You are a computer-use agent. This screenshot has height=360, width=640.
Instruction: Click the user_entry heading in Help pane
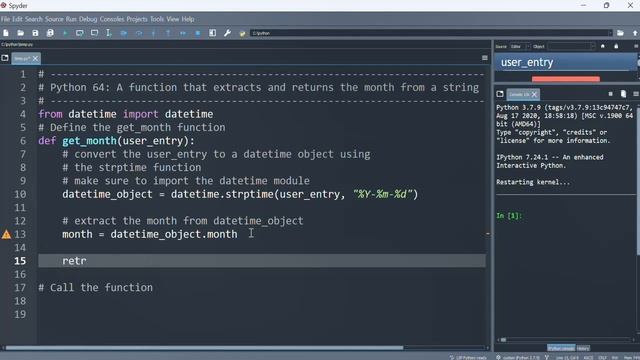coord(527,62)
